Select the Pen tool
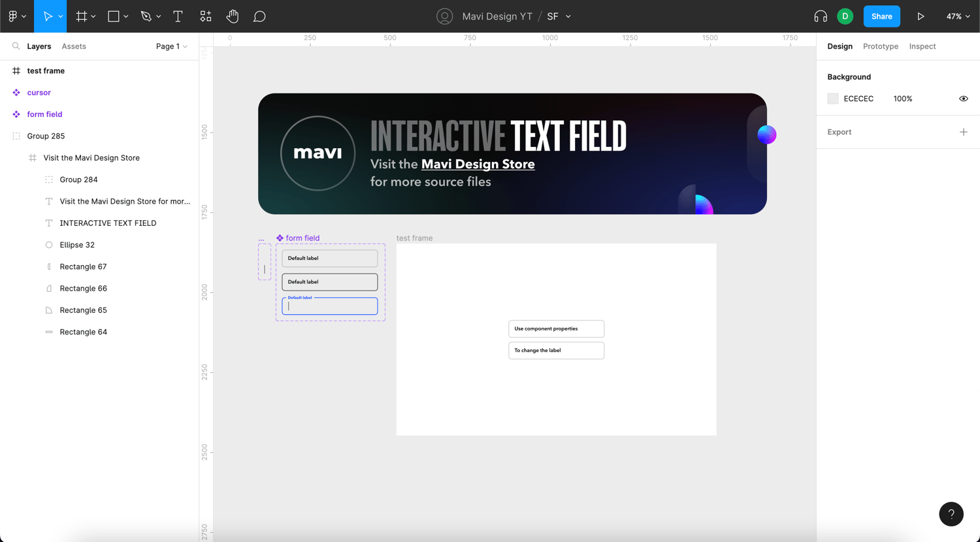 tap(146, 16)
